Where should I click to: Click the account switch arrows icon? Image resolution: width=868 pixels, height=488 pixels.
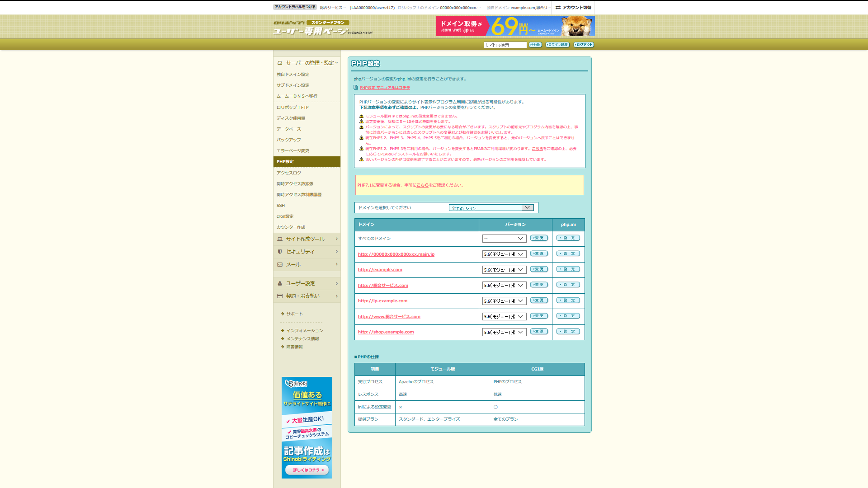coord(558,7)
